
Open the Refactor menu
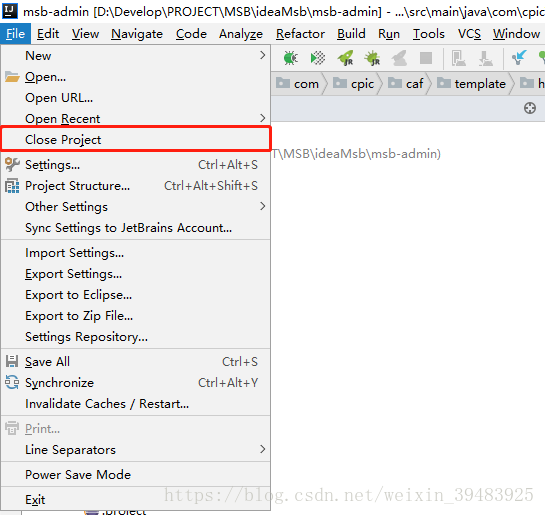300,34
